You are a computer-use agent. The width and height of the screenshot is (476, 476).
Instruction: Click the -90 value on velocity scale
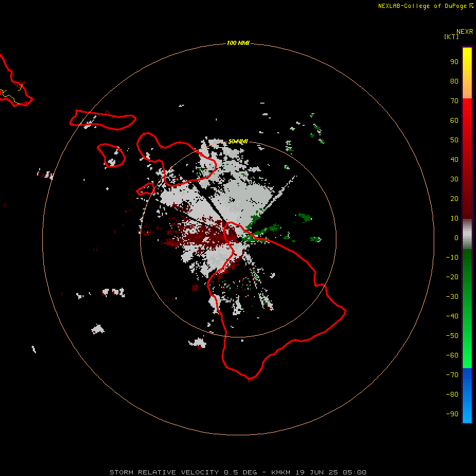452,414
